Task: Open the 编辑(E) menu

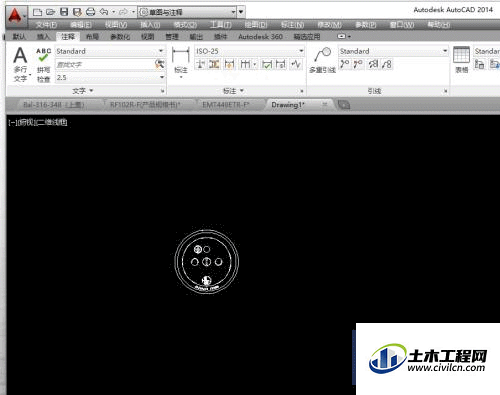Action: click(x=81, y=25)
